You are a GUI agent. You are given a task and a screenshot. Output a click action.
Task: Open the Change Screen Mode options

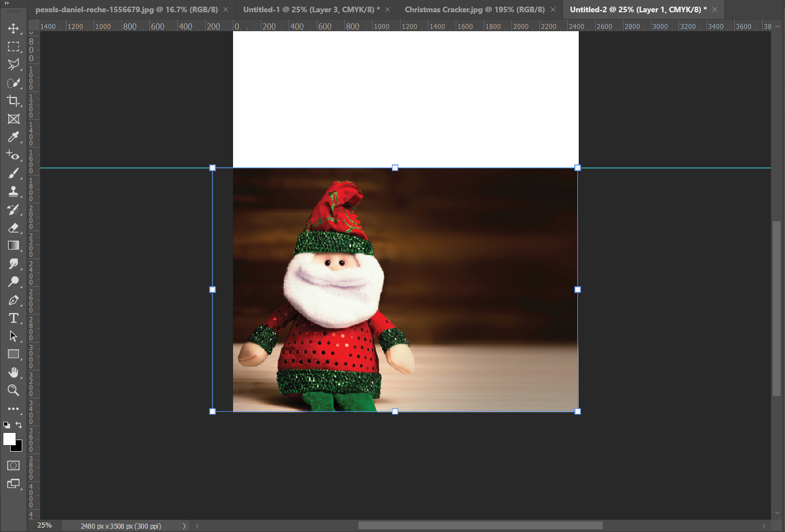(x=13, y=484)
